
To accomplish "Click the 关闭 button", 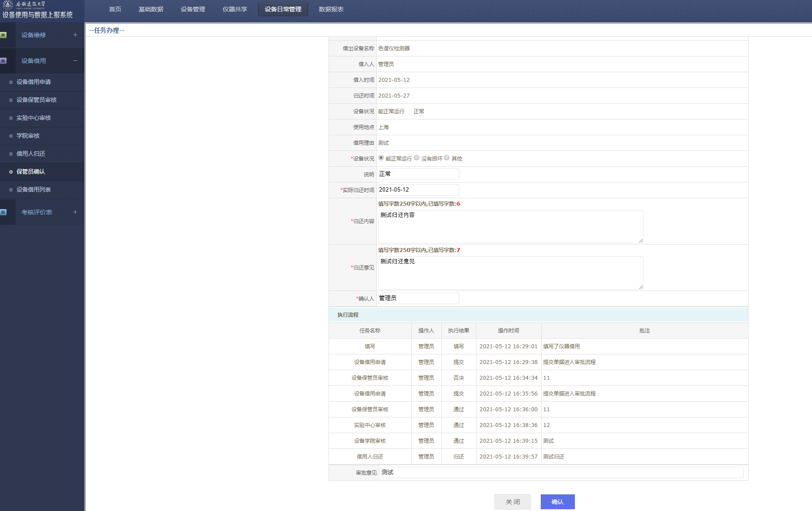I will (512, 502).
